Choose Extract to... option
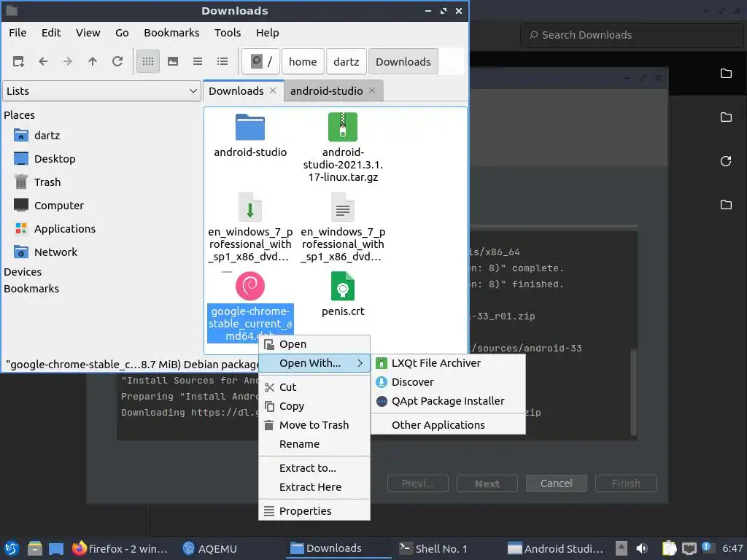 click(x=314, y=468)
